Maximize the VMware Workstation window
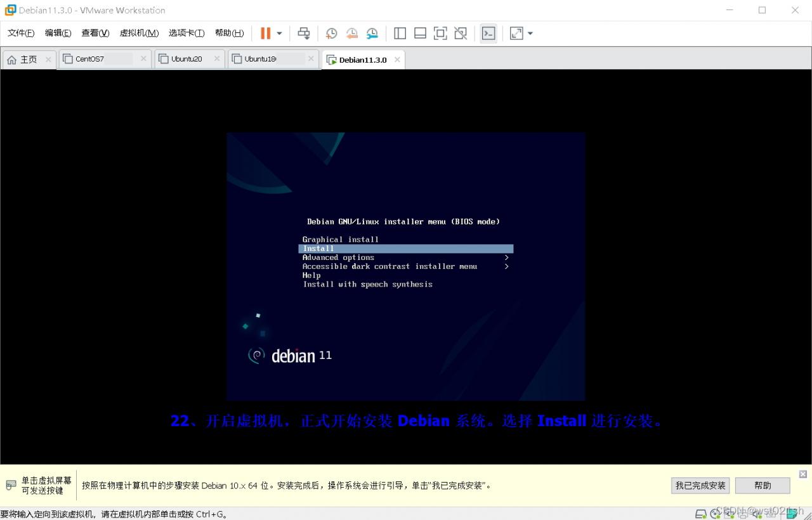Image resolution: width=812 pixels, height=520 pixels. click(x=762, y=10)
